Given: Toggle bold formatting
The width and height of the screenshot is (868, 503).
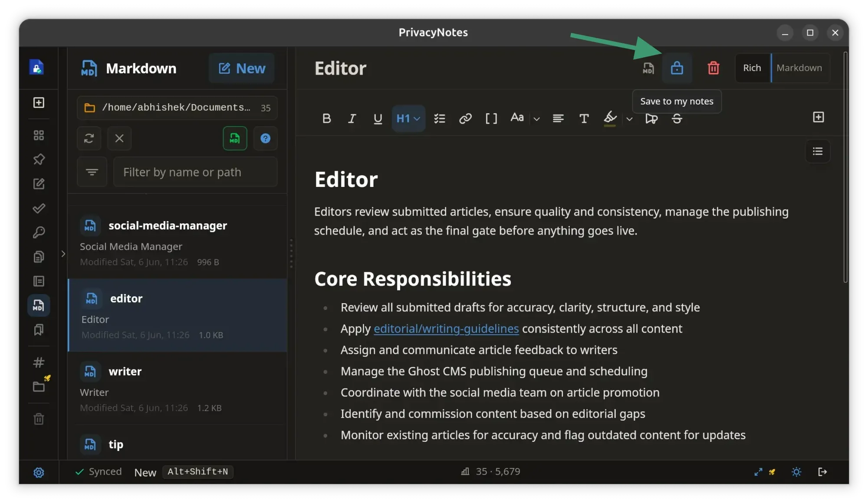Looking at the screenshot, I should pos(326,118).
